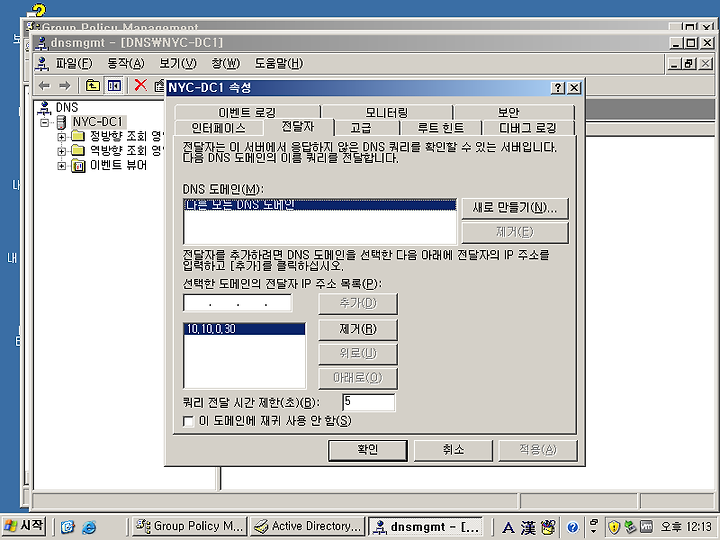Open the 도움말(H) menu

coord(279,63)
